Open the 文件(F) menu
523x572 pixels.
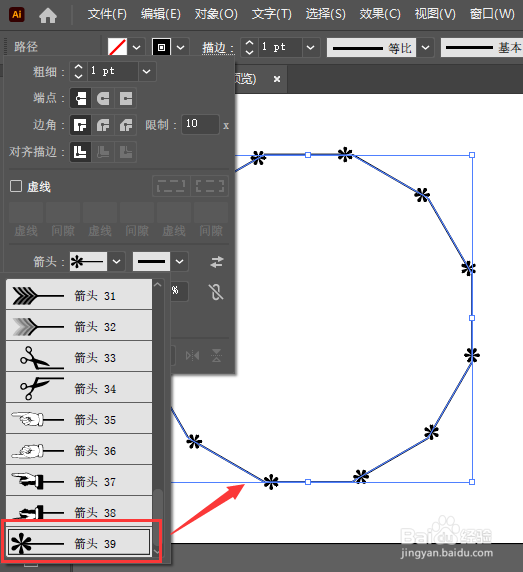[107, 14]
